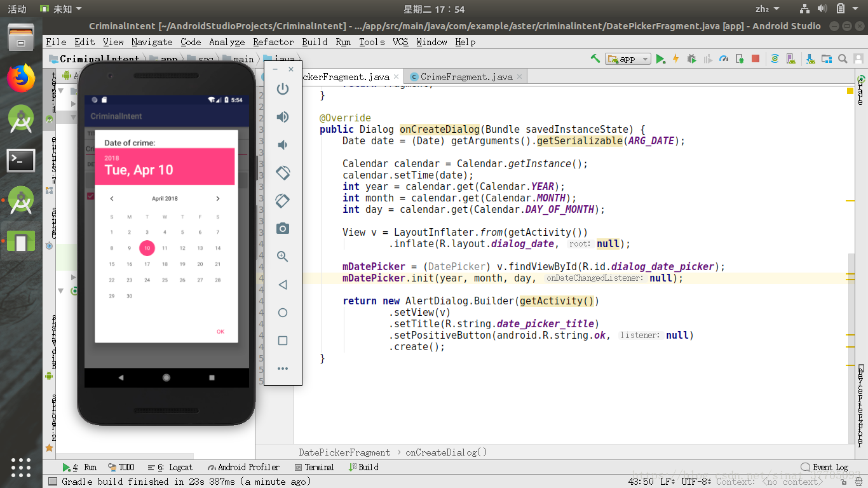
Task: Tap the 2018 year selector in date picker
Action: 112,158
